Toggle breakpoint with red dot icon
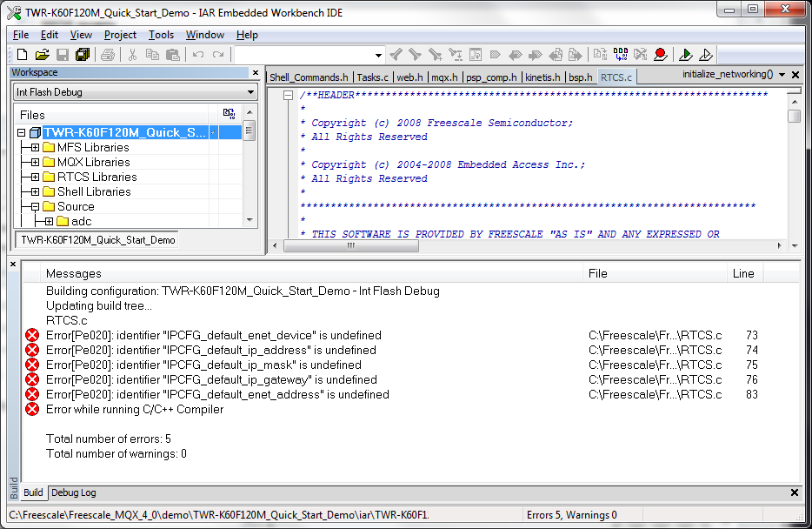The width and height of the screenshot is (812, 529). coord(660,55)
